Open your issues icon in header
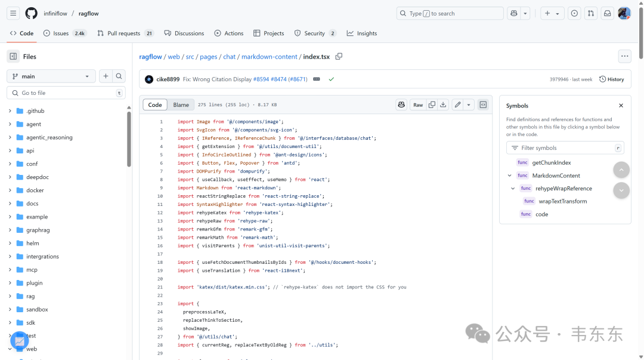 point(574,14)
